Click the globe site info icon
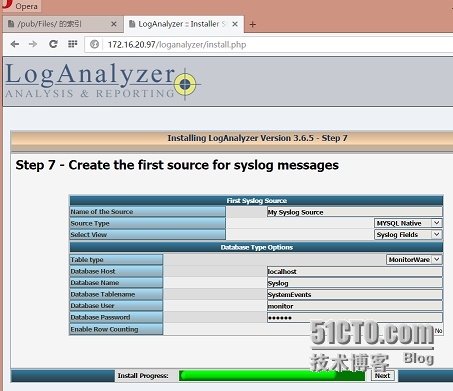453x391 pixels. (94, 44)
